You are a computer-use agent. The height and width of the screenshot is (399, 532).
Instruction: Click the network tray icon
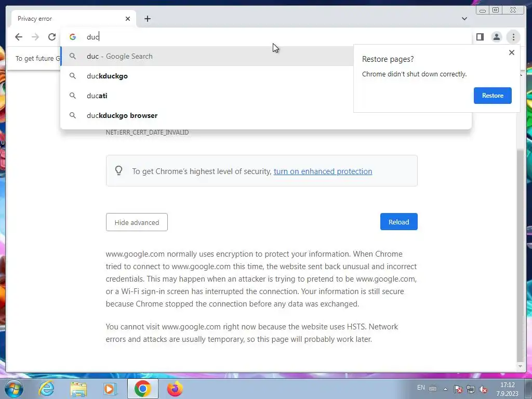coord(471,389)
